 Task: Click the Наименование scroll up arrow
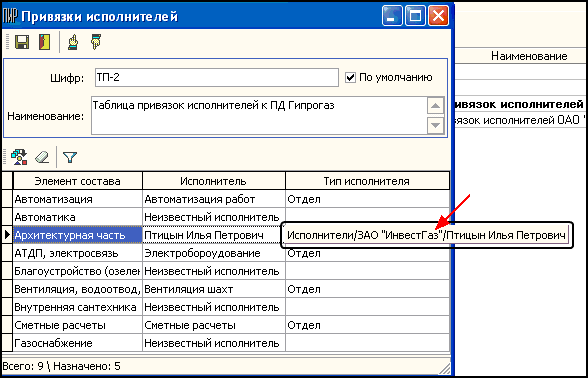click(435, 106)
